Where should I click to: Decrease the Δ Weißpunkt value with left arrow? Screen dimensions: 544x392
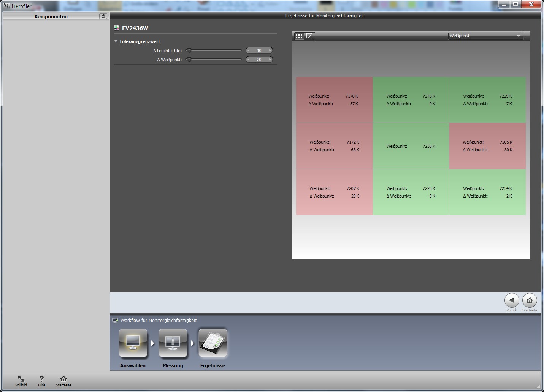[249, 60]
